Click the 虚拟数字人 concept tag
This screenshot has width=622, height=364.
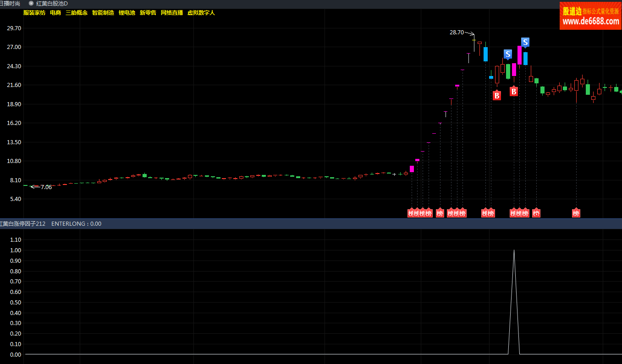(201, 13)
